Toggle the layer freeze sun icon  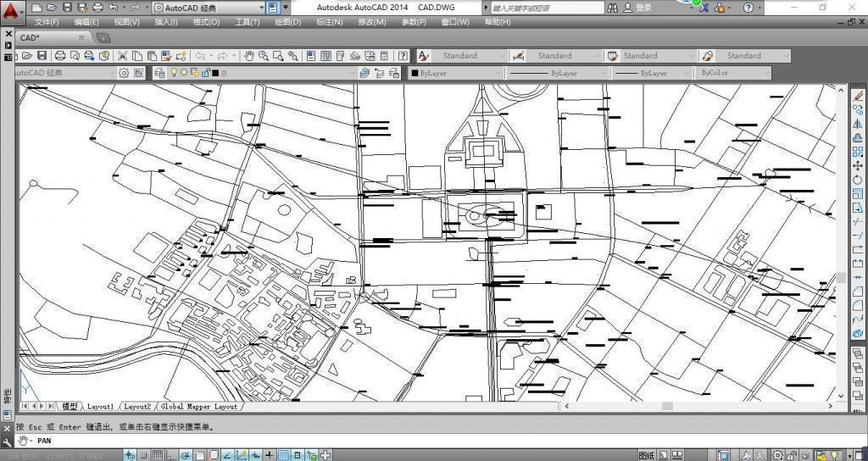click(x=184, y=73)
